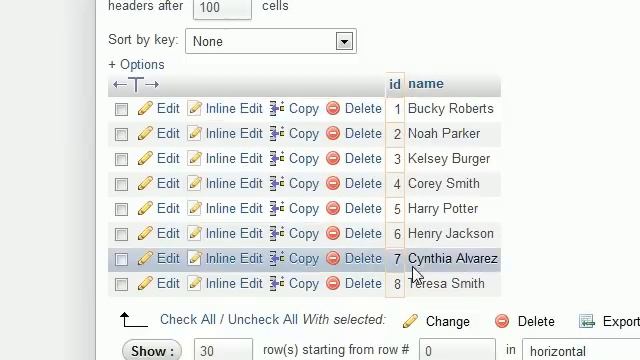Click the name cell Cynthia Alvarez
Viewport: 640px width, 360px height.
pyautogui.click(x=453, y=259)
